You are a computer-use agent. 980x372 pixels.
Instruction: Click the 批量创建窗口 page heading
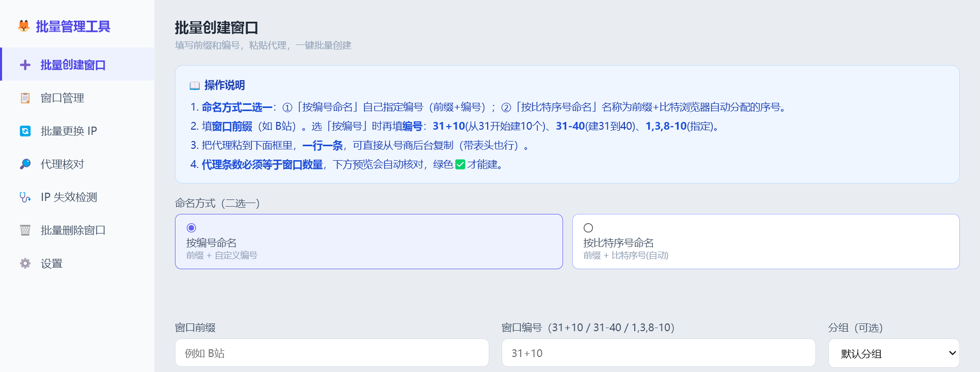[x=216, y=27]
